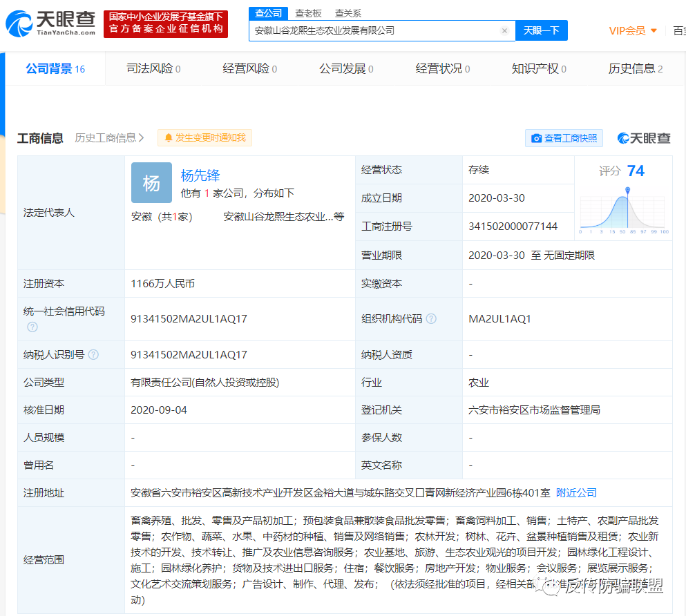Screen dimensions: 686x616
Task: Clear the search box text
Action: 504,30
